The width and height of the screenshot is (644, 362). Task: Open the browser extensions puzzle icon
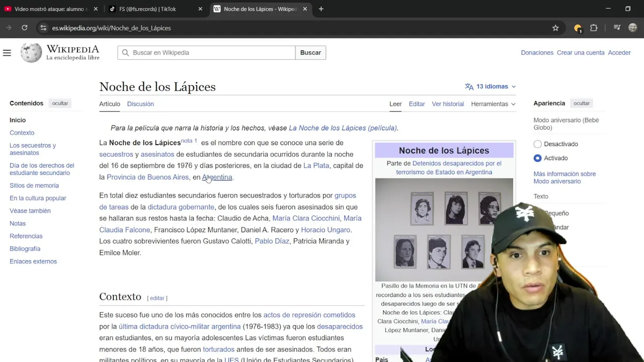coord(594,28)
